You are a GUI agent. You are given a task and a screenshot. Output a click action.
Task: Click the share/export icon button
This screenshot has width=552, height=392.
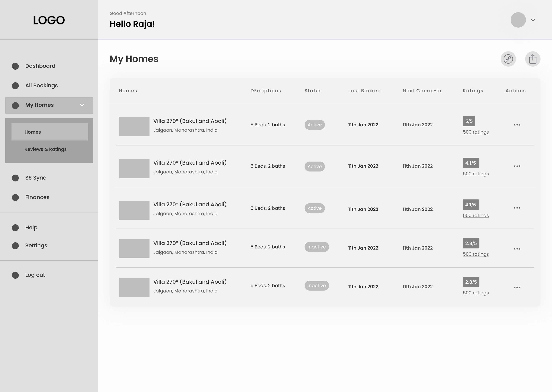tap(532, 59)
